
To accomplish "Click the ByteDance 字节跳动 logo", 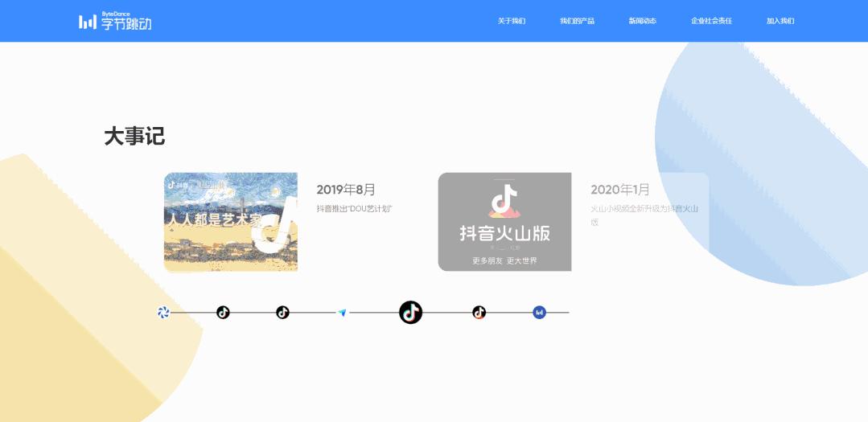I will click(115, 21).
